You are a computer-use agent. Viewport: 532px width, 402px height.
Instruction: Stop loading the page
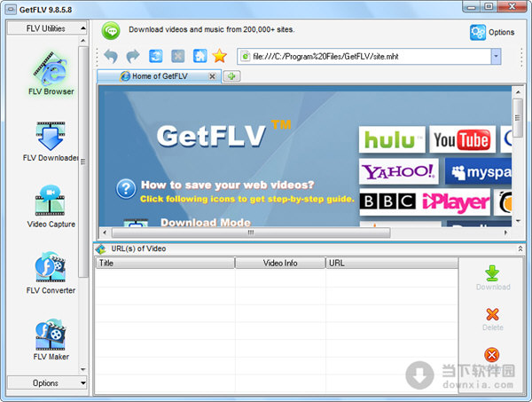coord(178,56)
